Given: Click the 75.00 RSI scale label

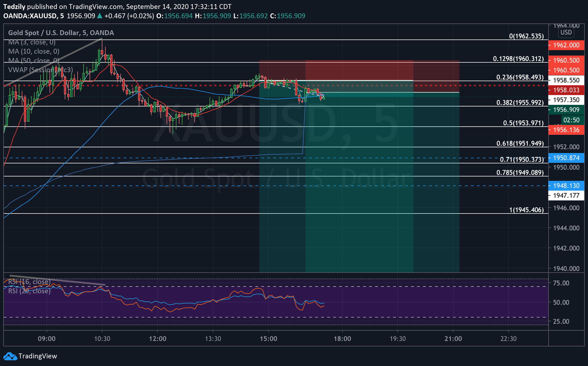Looking at the screenshot, I should (561, 283).
